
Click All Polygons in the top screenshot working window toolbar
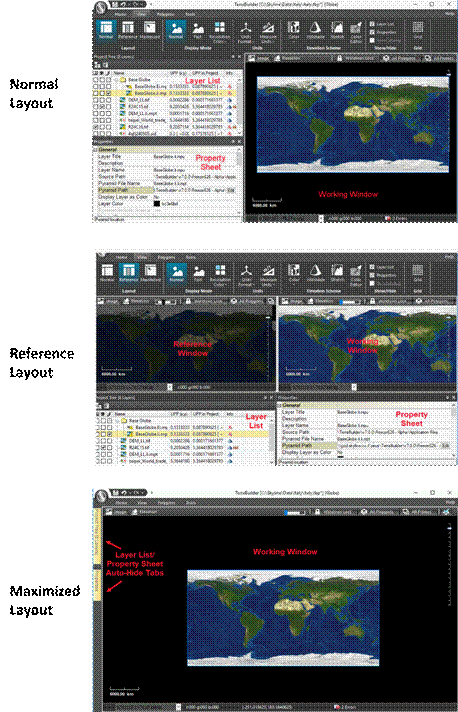[x=399, y=58]
